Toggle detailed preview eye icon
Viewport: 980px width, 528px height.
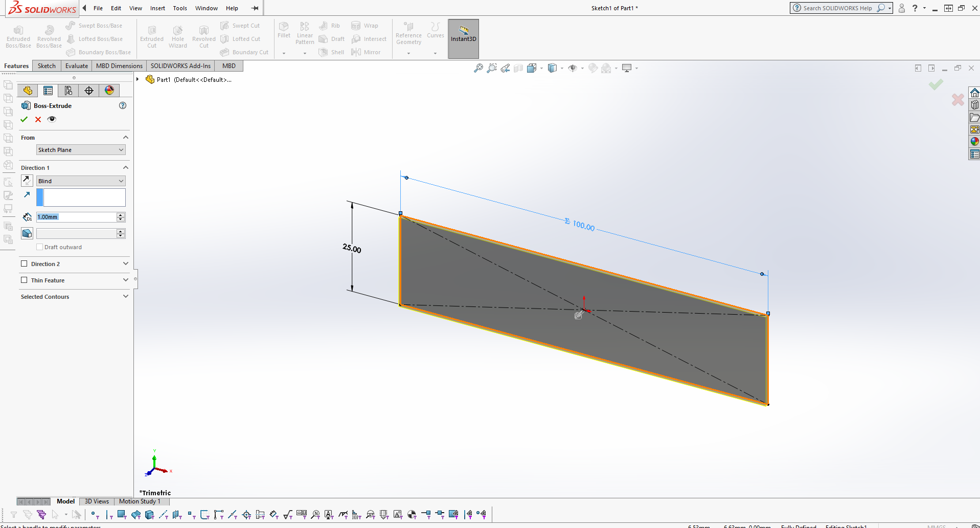click(x=52, y=119)
